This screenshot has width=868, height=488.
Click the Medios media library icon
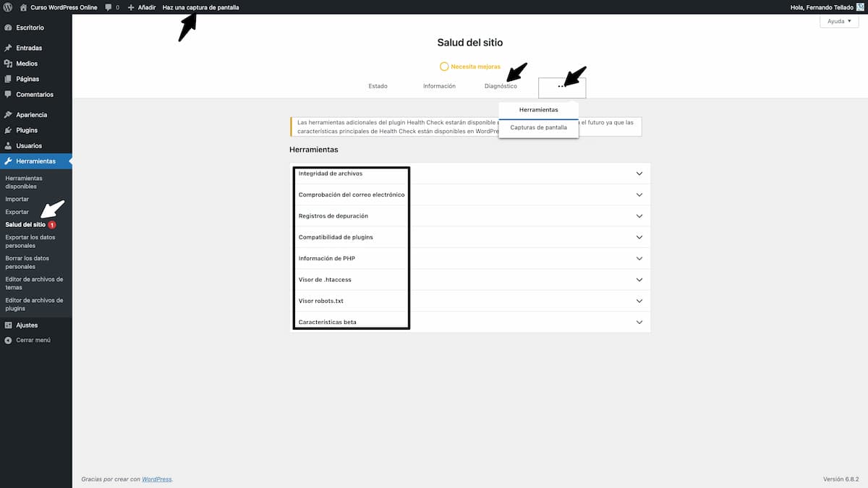click(x=8, y=64)
